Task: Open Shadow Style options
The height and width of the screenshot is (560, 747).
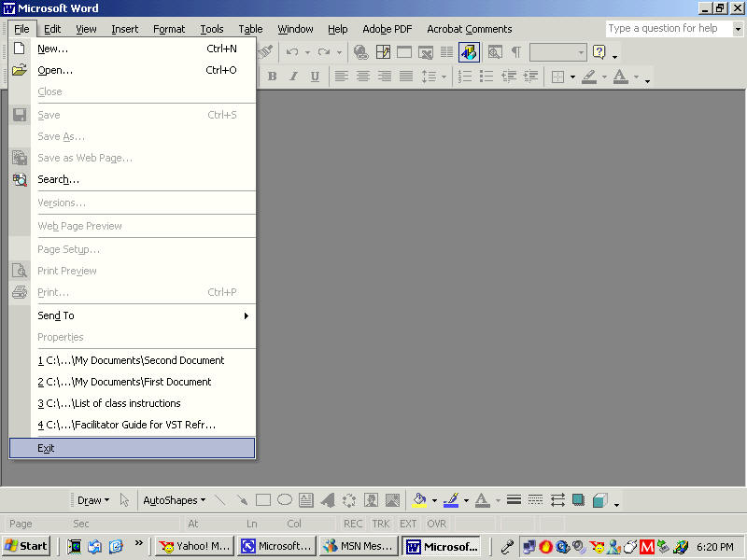Action: (578, 500)
